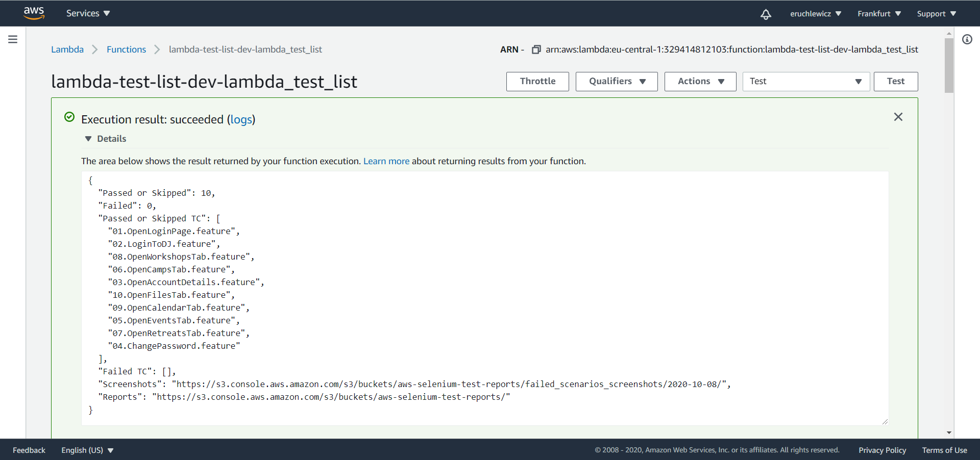The height and width of the screenshot is (460, 980).
Task: Open the hamburger side navigation menu
Action: point(13,39)
